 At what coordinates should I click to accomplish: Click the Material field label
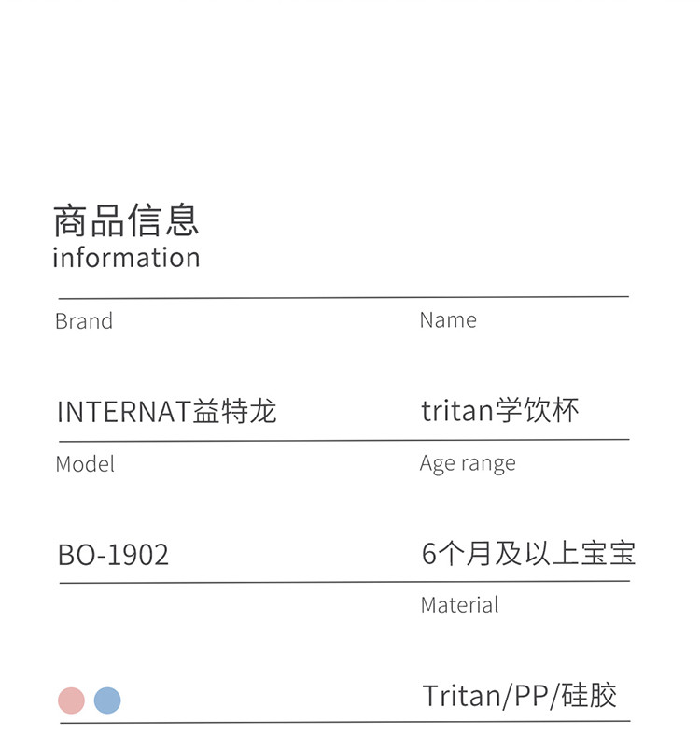click(x=459, y=605)
